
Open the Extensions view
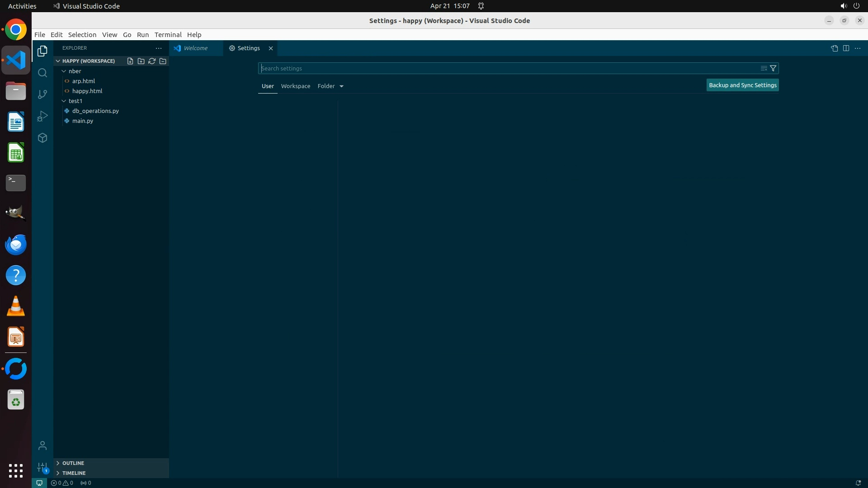click(x=42, y=138)
